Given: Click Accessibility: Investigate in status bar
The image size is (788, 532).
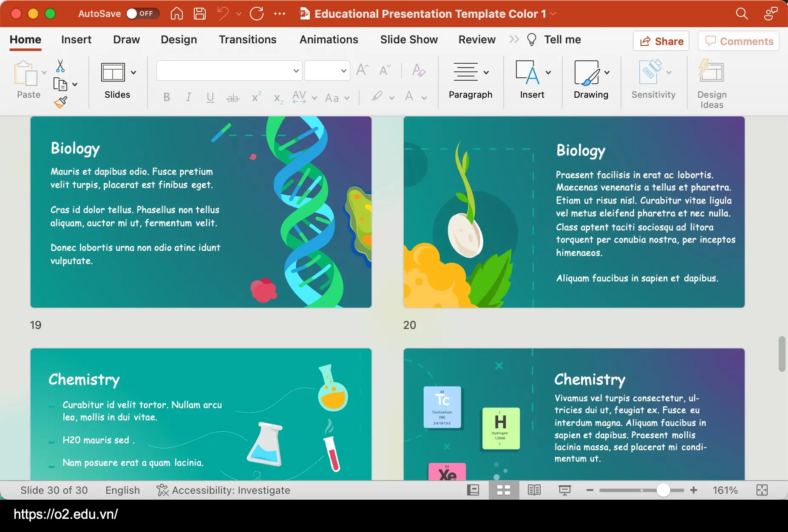Looking at the screenshot, I should pyautogui.click(x=223, y=490).
